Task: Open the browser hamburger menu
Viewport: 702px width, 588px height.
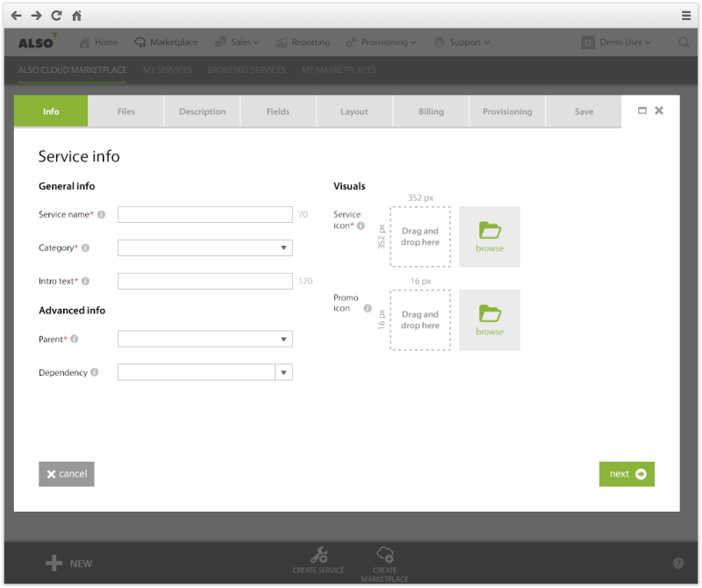Action: (x=686, y=15)
